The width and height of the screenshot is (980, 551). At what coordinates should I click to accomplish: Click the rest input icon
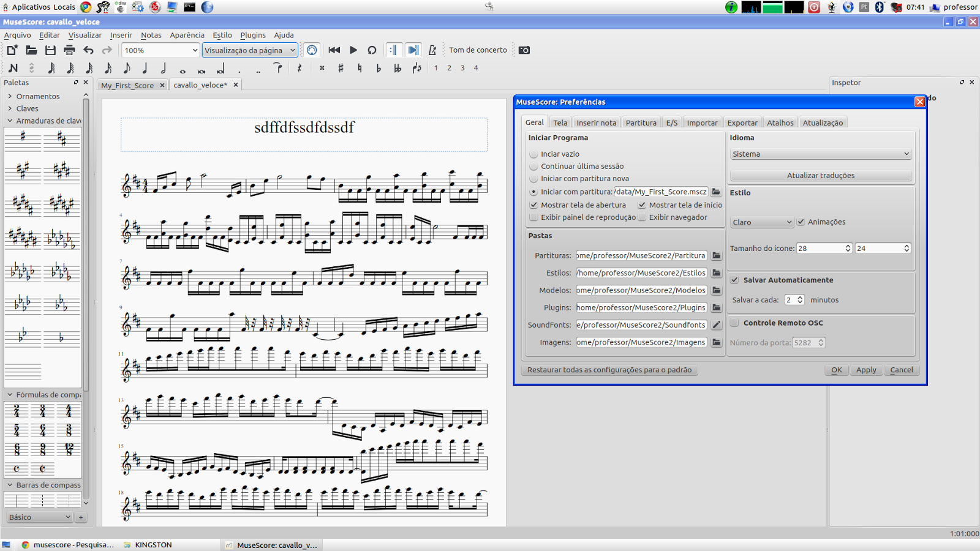298,68
